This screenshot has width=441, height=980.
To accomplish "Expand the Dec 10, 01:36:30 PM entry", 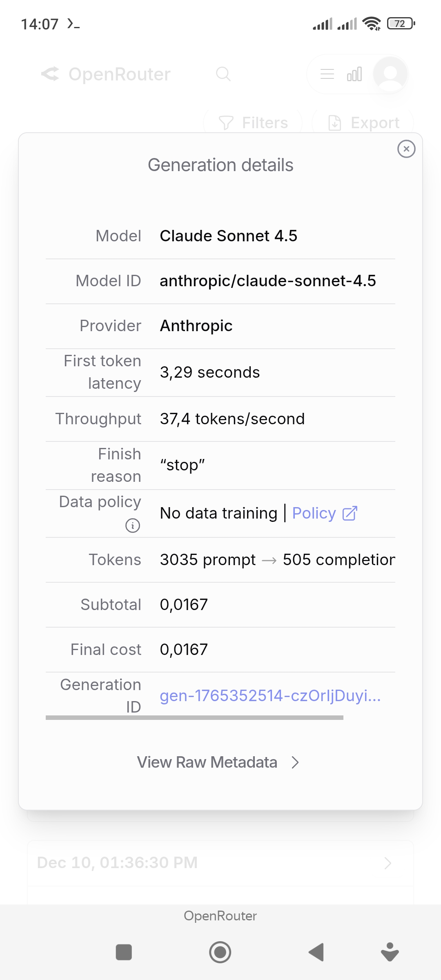I will point(220,863).
